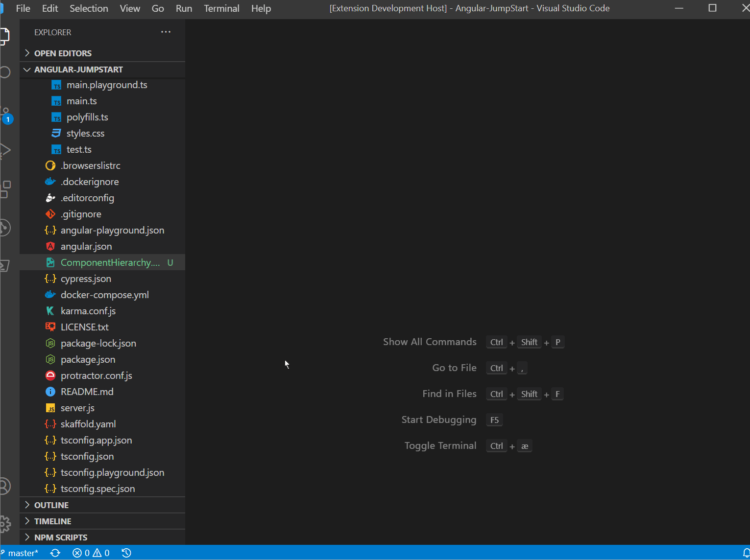Screen dimensions: 750x560
Task: Open README.md file
Action: [102, 392]
